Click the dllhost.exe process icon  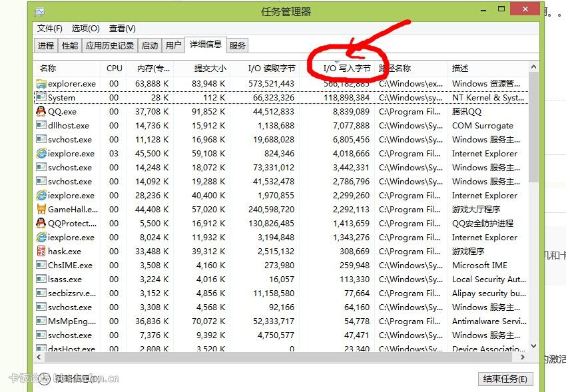(x=41, y=126)
